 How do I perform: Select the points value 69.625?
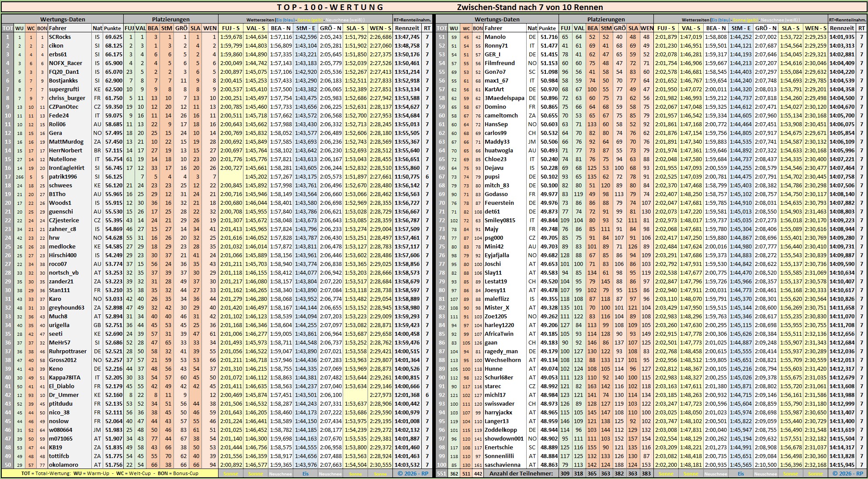pyautogui.click(x=113, y=37)
